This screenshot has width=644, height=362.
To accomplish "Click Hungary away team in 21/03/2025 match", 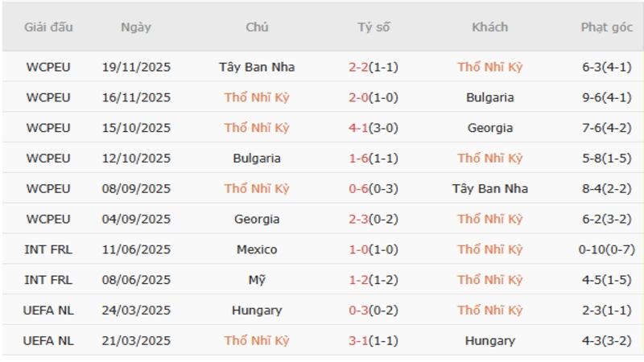I will pyautogui.click(x=489, y=340).
